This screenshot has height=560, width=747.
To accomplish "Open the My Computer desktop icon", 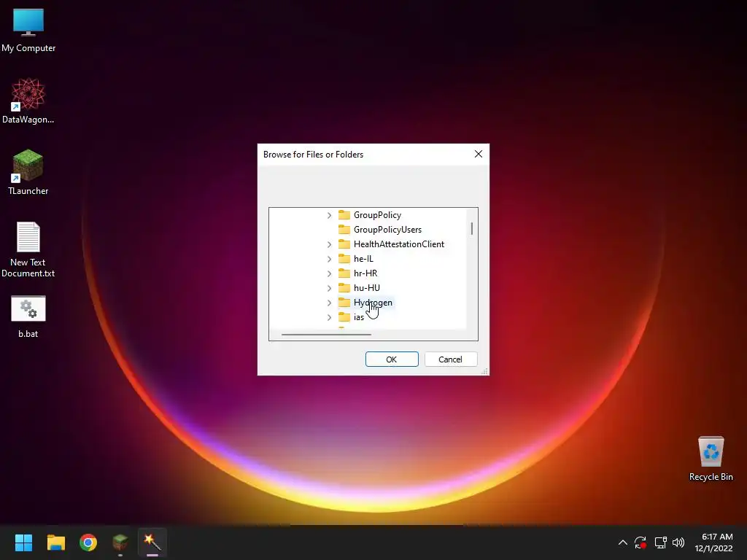I will [x=28, y=31].
